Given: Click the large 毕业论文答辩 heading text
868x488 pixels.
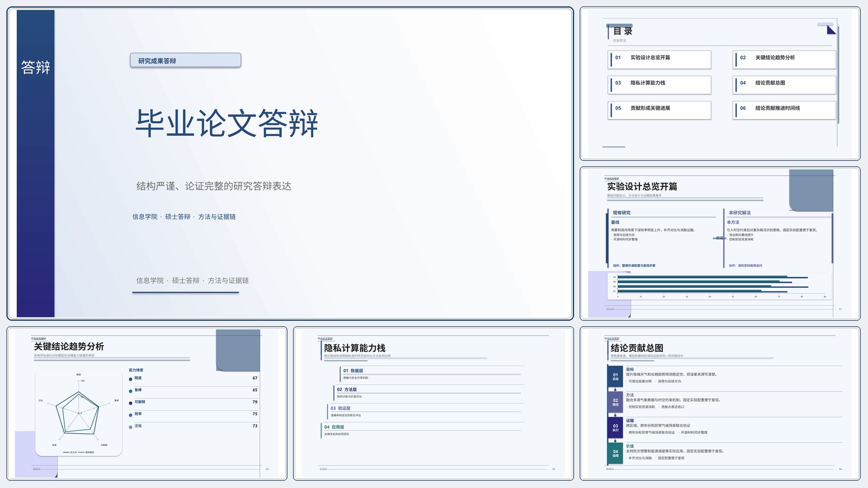Looking at the screenshot, I should point(227,123).
